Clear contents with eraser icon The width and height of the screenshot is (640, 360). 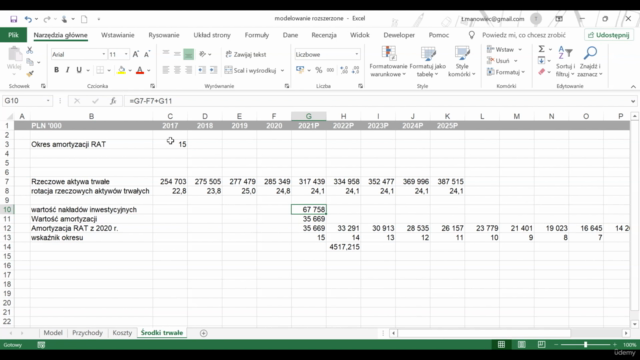click(542, 72)
